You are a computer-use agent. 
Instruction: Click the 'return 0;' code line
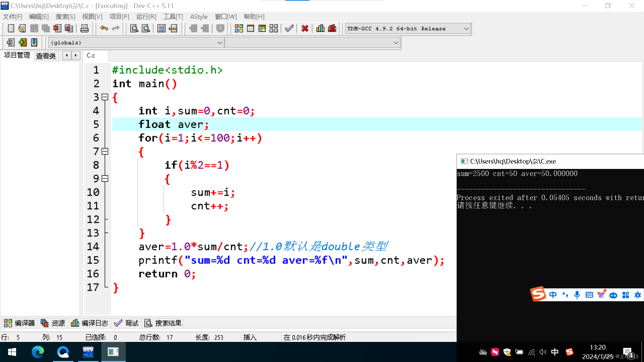167,274
